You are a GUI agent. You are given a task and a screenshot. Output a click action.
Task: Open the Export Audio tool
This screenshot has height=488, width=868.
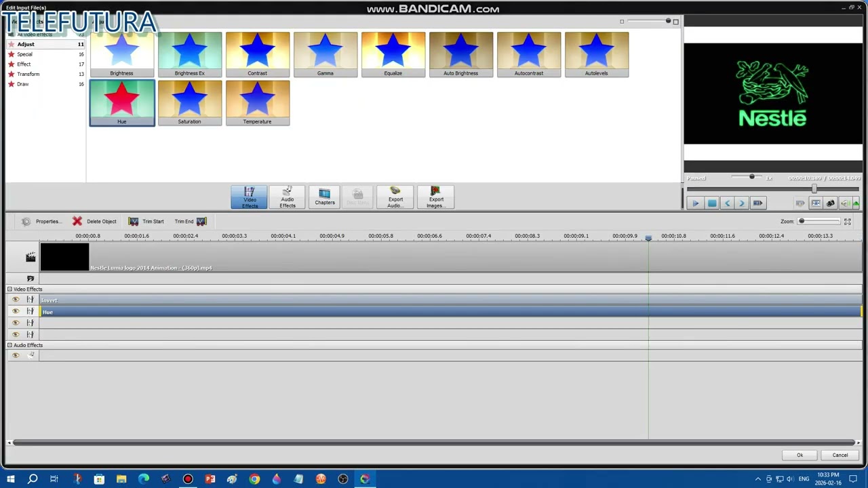tap(395, 197)
